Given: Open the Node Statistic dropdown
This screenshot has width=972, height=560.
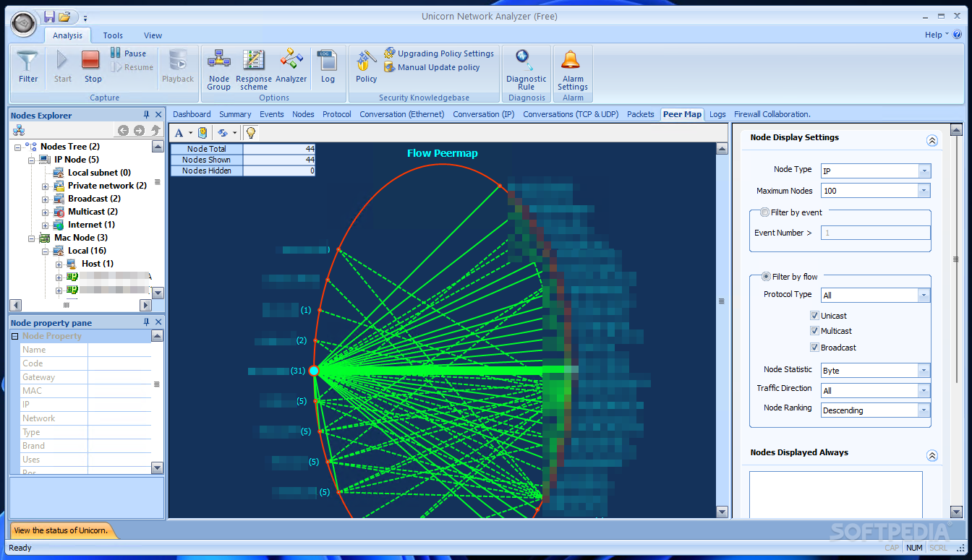Looking at the screenshot, I should pyautogui.click(x=924, y=370).
